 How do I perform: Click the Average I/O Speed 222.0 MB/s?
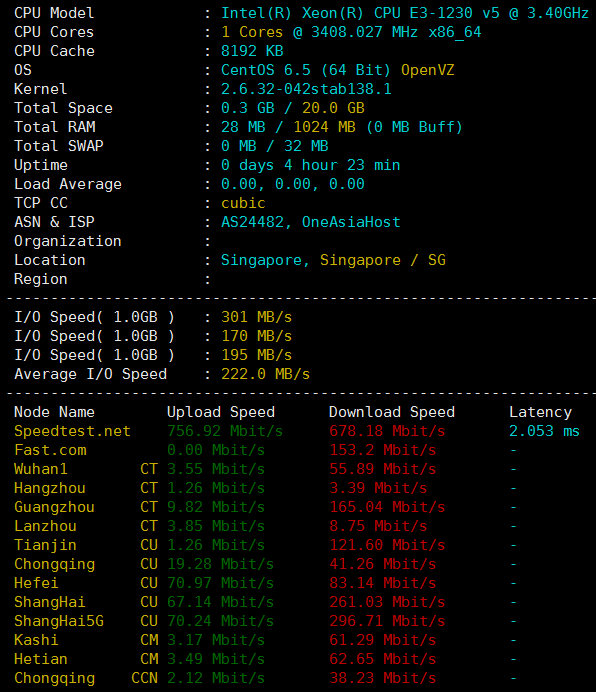pos(265,374)
